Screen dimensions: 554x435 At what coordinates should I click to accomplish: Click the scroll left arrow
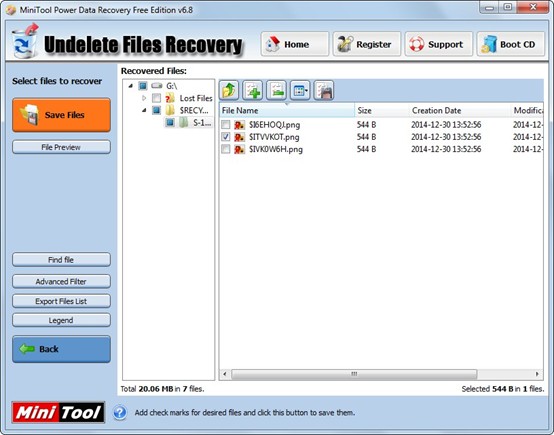(x=225, y=374)
